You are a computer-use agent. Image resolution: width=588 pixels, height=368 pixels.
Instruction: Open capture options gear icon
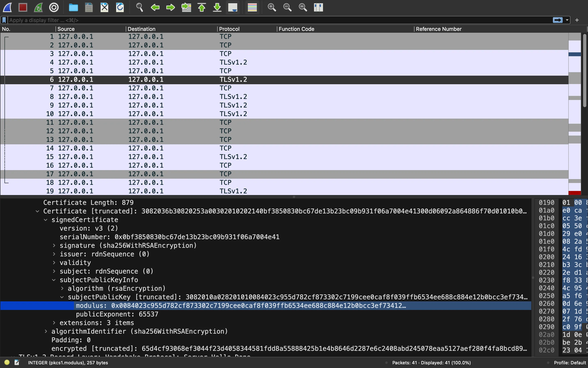tap(54, 7)
